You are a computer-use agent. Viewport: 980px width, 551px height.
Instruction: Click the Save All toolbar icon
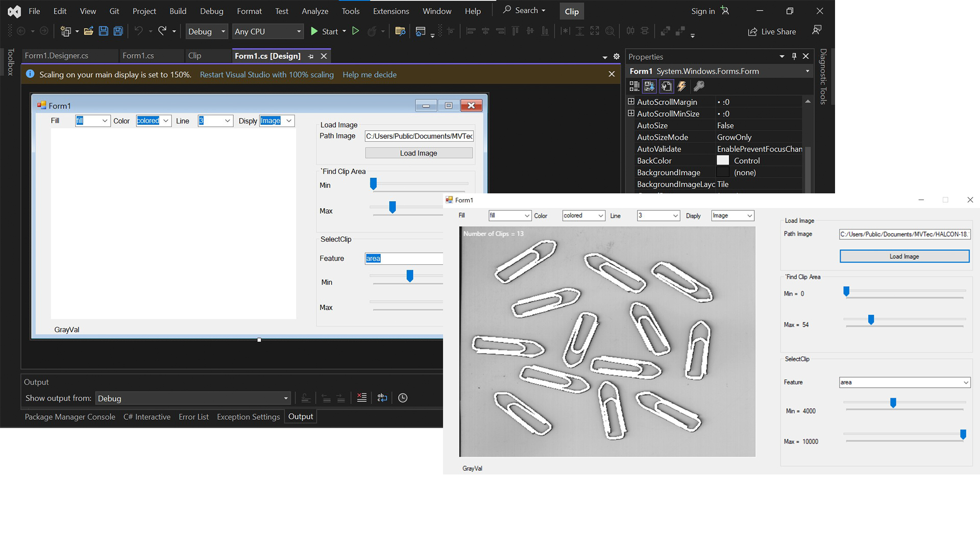click(x=118, y=31)
